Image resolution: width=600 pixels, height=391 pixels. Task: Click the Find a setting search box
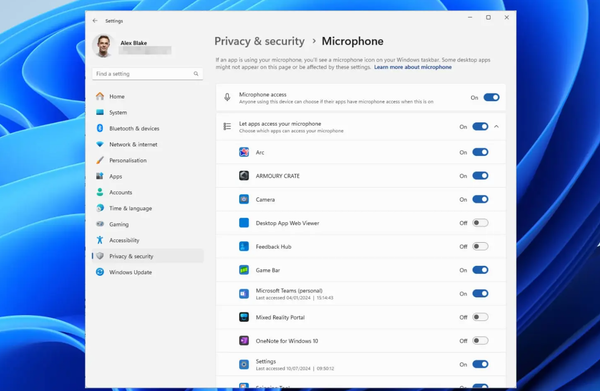pyautogui.click(x=147, y=73)
